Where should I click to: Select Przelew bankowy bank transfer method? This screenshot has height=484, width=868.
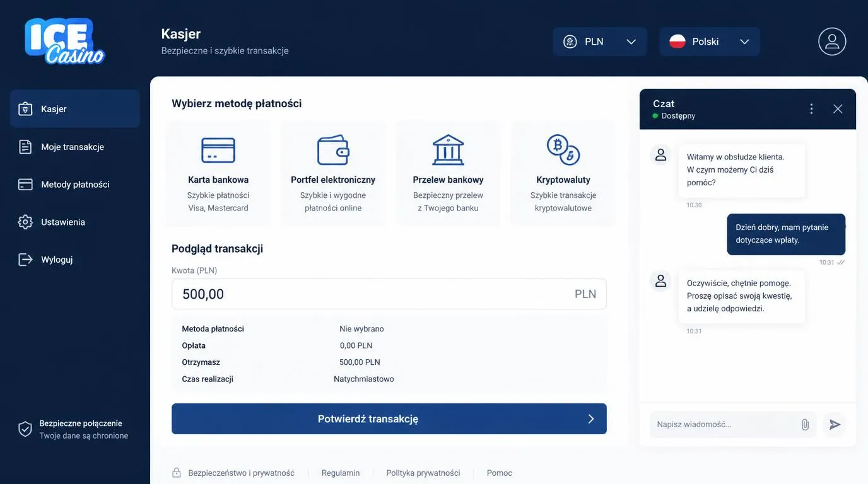pos(448,173)
